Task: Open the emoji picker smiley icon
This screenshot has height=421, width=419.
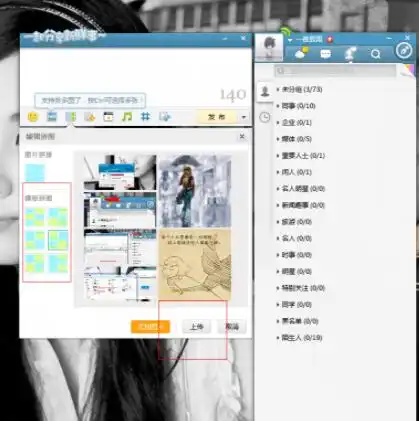Action: tap(33, 117)
